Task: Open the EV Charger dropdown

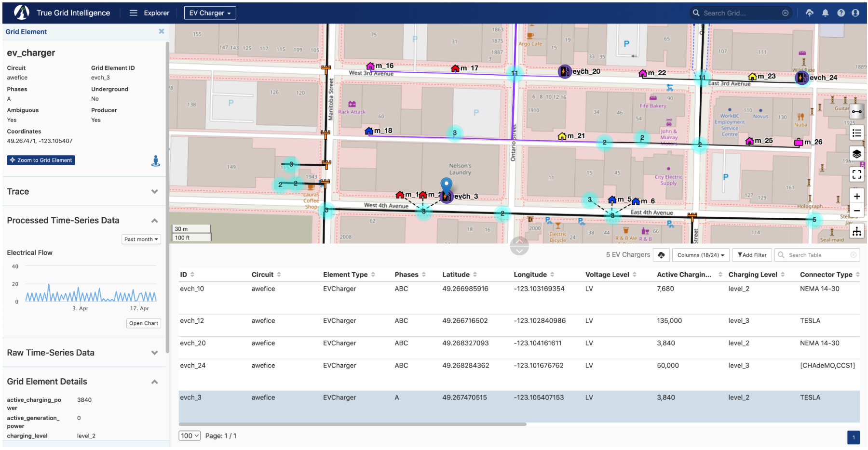Action: click(210, 13)
